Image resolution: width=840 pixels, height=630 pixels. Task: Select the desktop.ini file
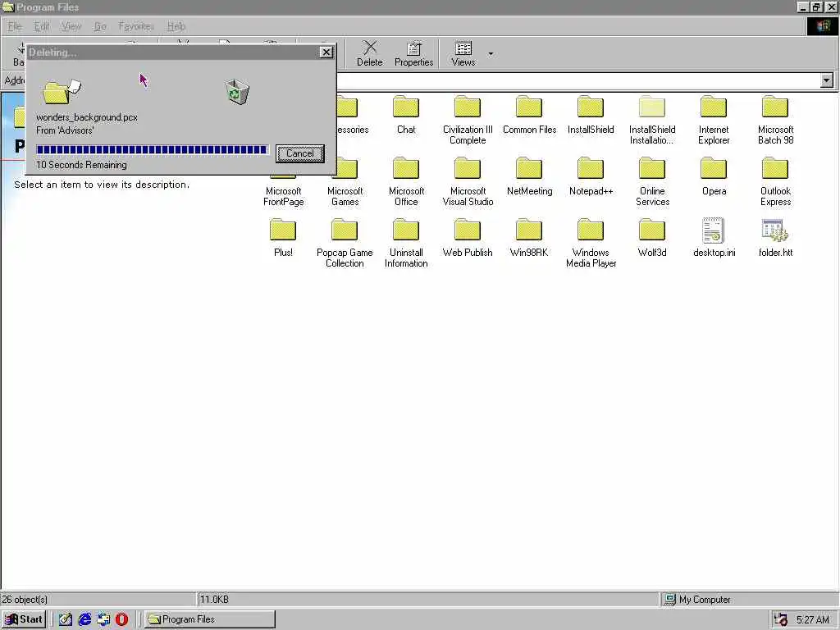tap(714, 239)
